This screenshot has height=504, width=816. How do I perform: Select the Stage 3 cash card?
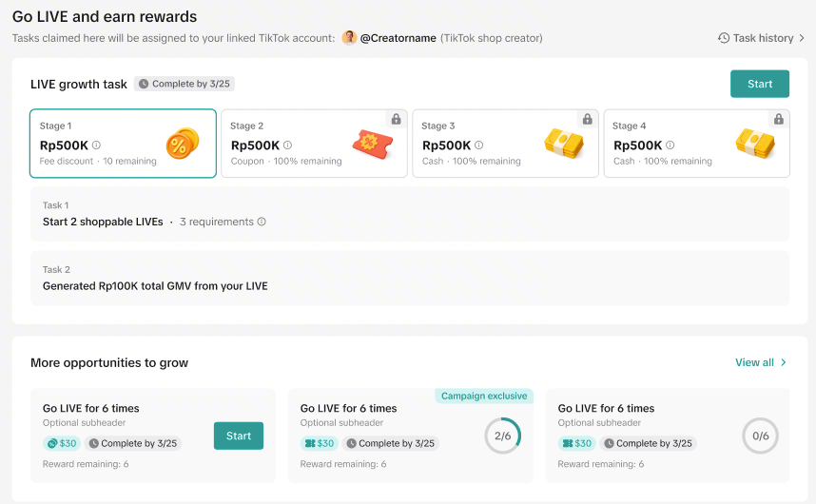pyautogui.click(x=505, y=144)
